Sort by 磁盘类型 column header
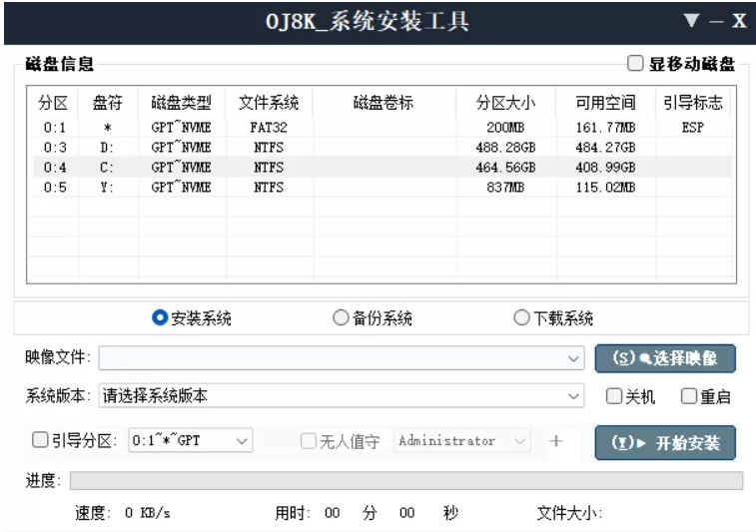Screen dimensions: 756x532 [x=182, y=103]
